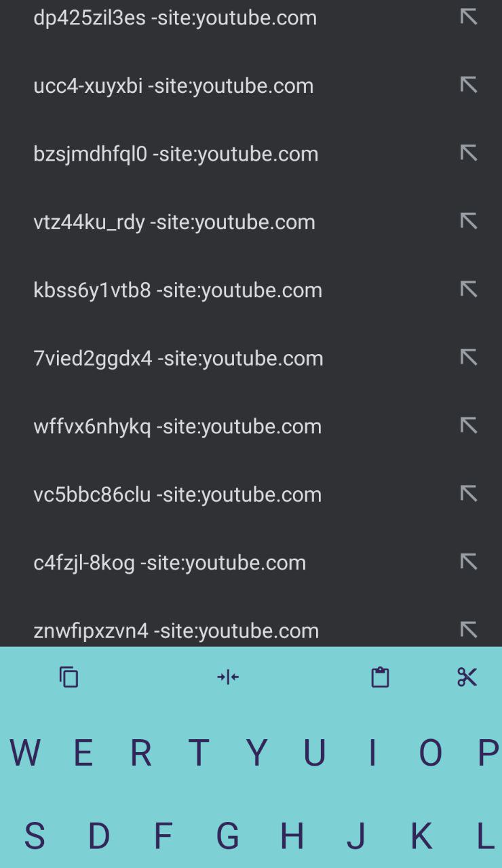This screenshot has height=868, width=502.
Task: Tap the O key on keyboard
Action: click(x=430, y=753)
